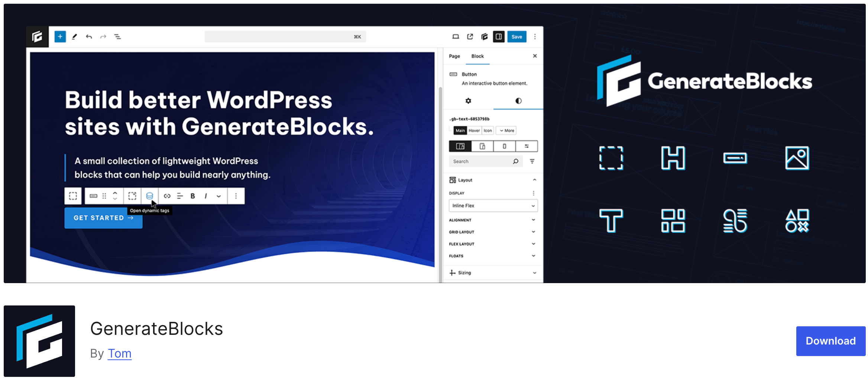Open the document overview list view
Viewport: 868px width, 378px height.
[x=117, y=36]
